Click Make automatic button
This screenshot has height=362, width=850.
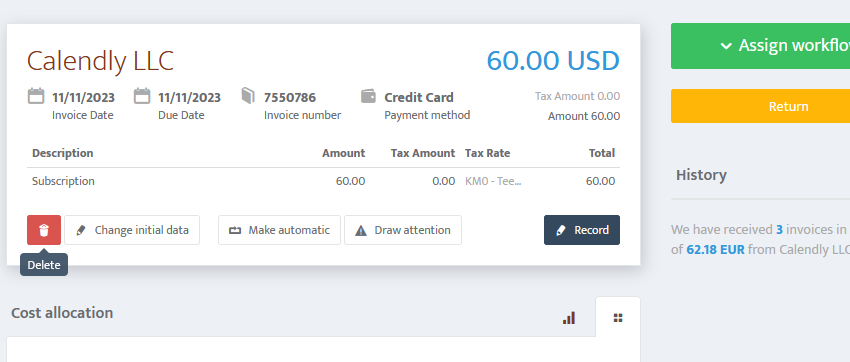pyautogui.click(x=279, y=230)
